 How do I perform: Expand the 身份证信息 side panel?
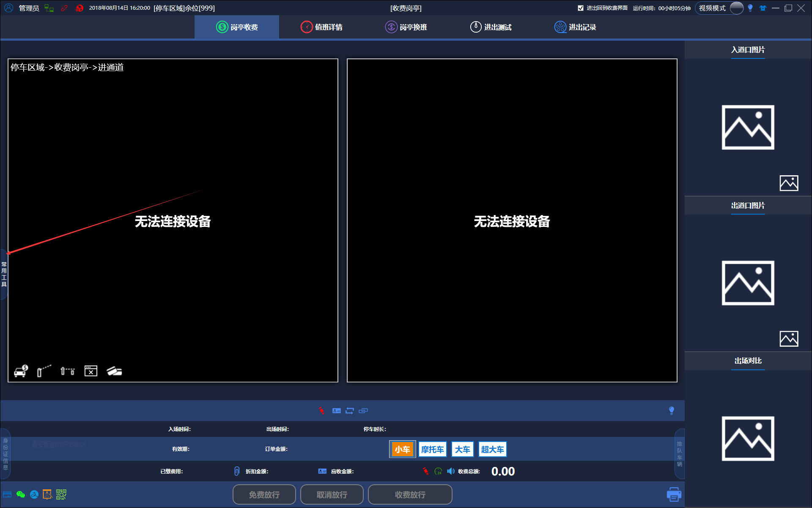point(5,454)
